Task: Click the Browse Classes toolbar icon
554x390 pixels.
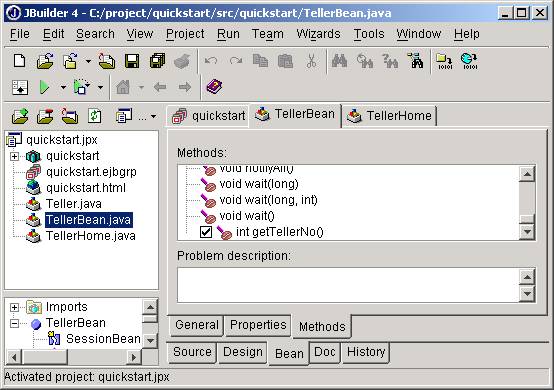Action: click(x=416, y=61)
